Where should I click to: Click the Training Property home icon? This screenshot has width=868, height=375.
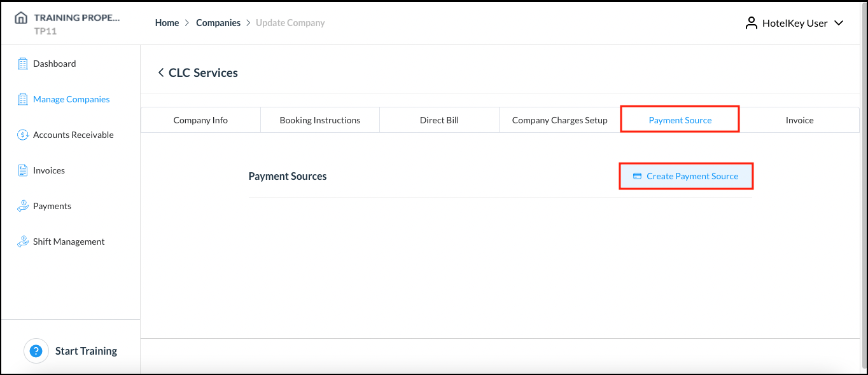[20, 17]
